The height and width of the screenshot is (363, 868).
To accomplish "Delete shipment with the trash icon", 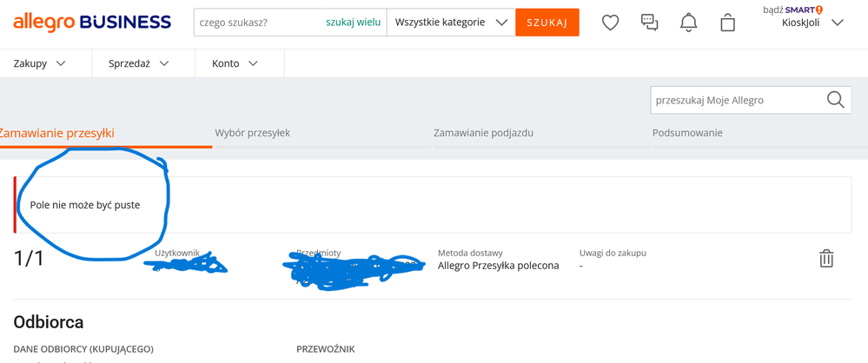I will pyautogui.click(x=826, y=258).
